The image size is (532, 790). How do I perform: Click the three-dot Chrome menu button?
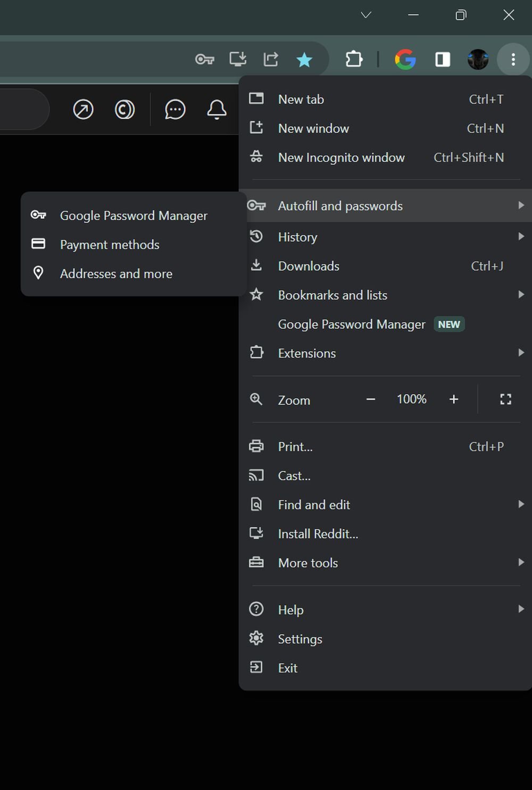tap(513, 59)
